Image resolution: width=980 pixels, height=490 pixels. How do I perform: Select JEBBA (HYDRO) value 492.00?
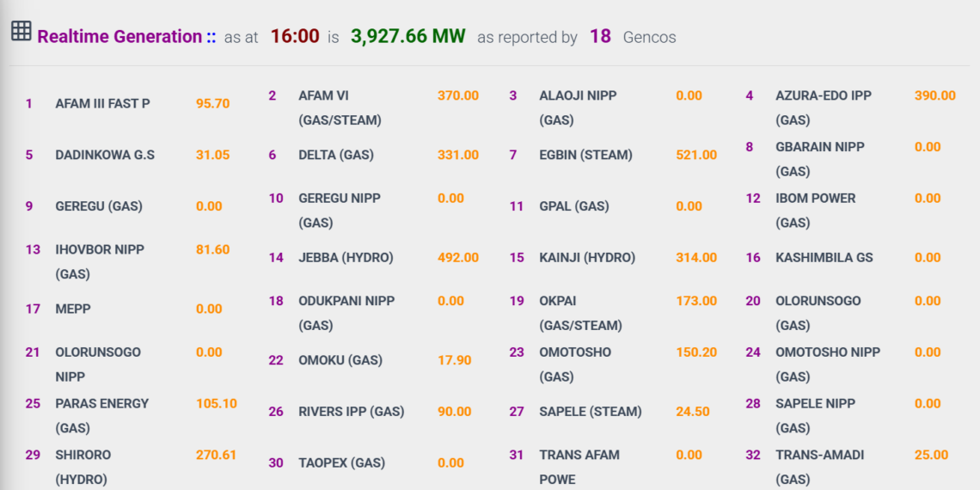[458, 258]
